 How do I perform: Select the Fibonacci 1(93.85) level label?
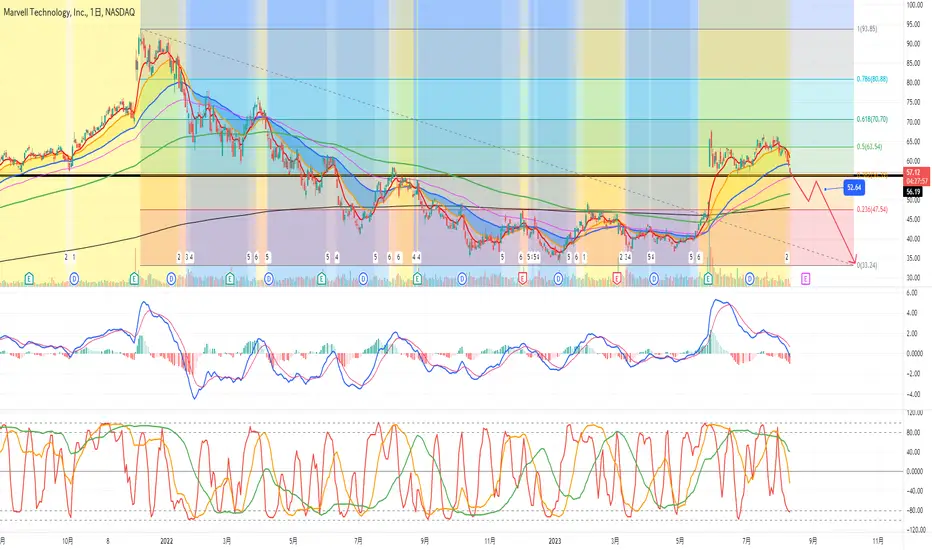tap(867, 29)
